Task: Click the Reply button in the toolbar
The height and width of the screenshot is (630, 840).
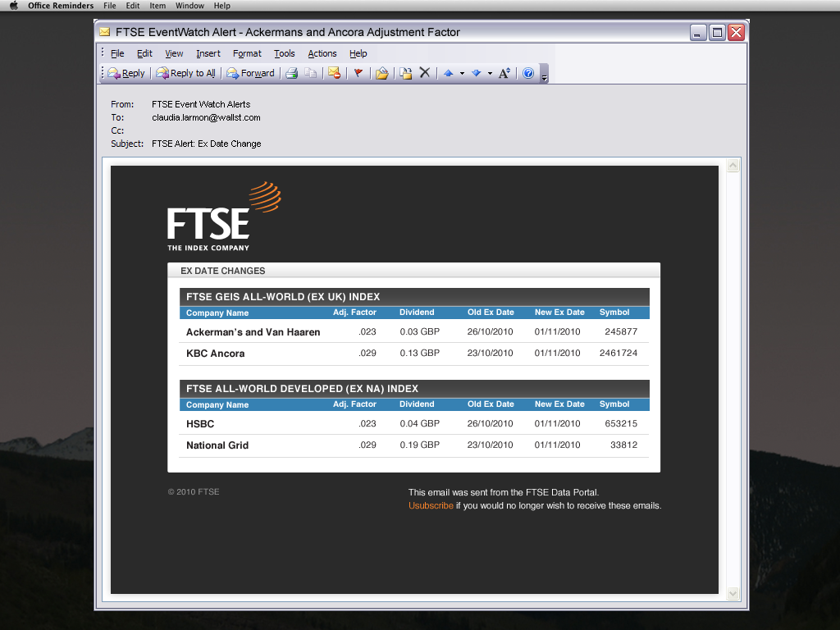Action: 126,73
